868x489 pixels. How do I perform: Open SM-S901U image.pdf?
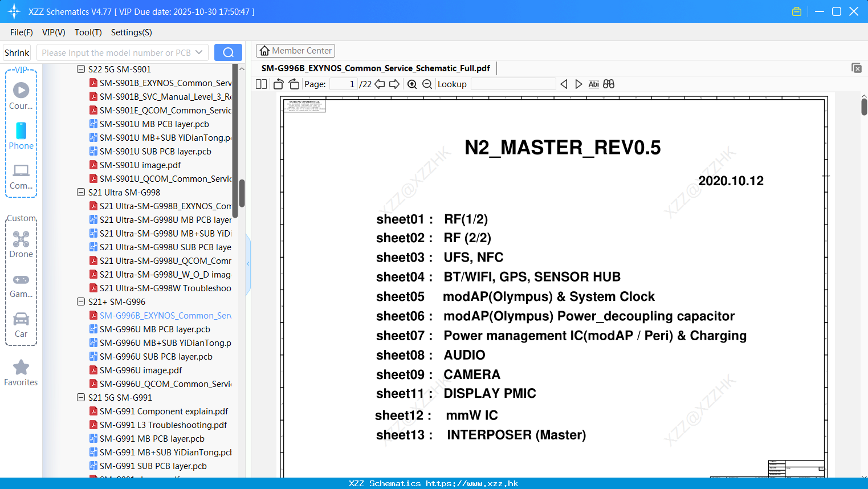[135, 165]
